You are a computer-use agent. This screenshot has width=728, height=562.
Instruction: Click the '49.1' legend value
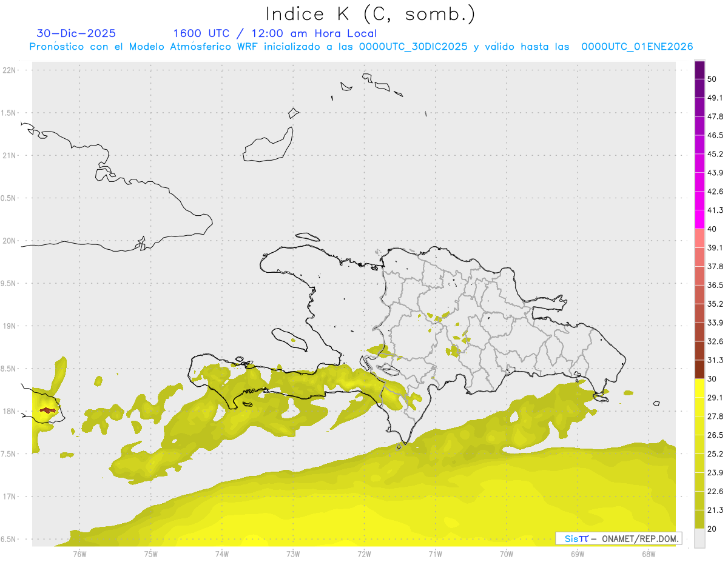point(715,98)
